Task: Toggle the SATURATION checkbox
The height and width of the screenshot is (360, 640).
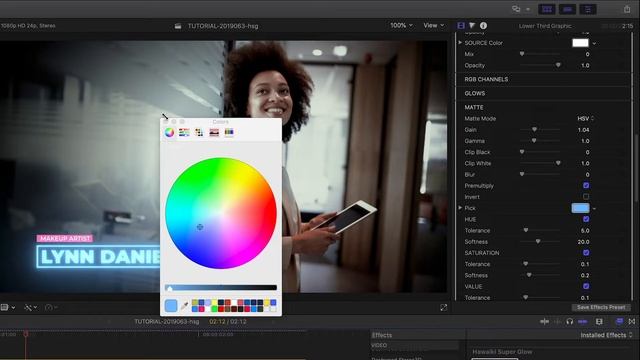Action: point(586,253)
